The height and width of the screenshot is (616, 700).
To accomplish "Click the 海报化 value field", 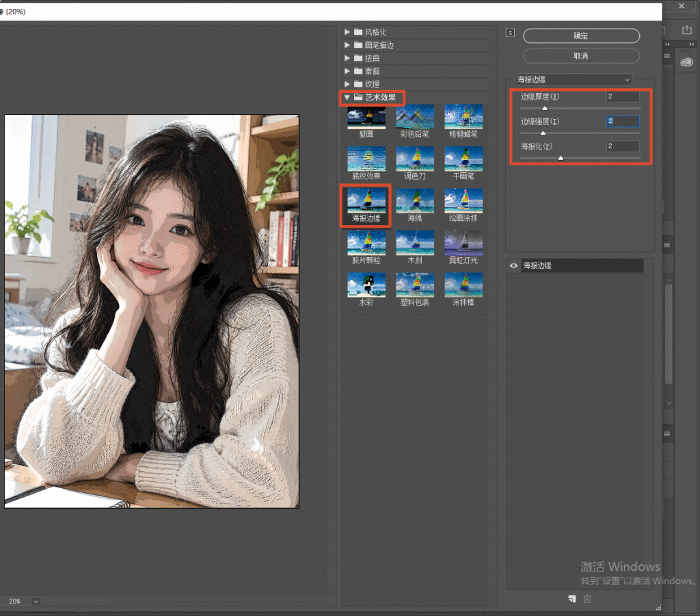I will pos(623,146).
